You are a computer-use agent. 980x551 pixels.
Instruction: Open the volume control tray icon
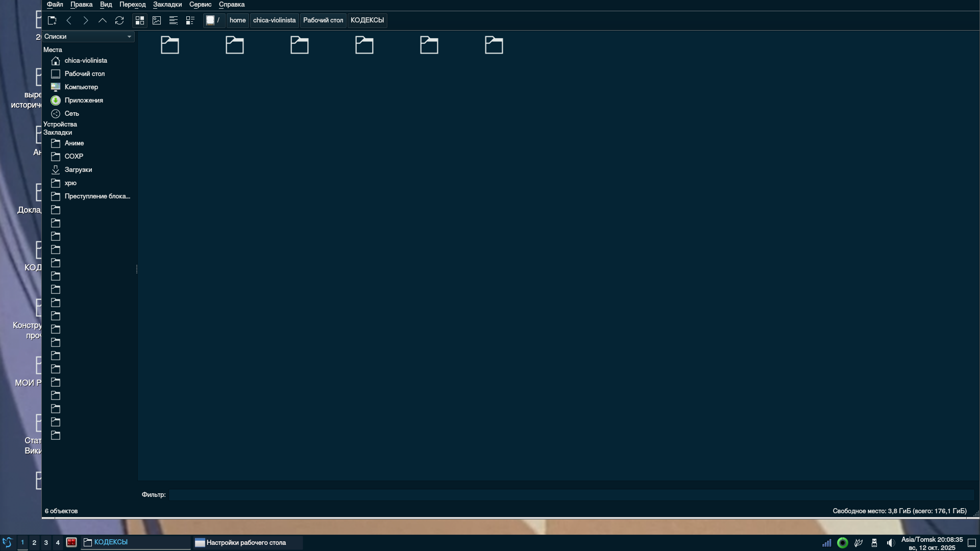pyautogui.click(x=891, y=543)
